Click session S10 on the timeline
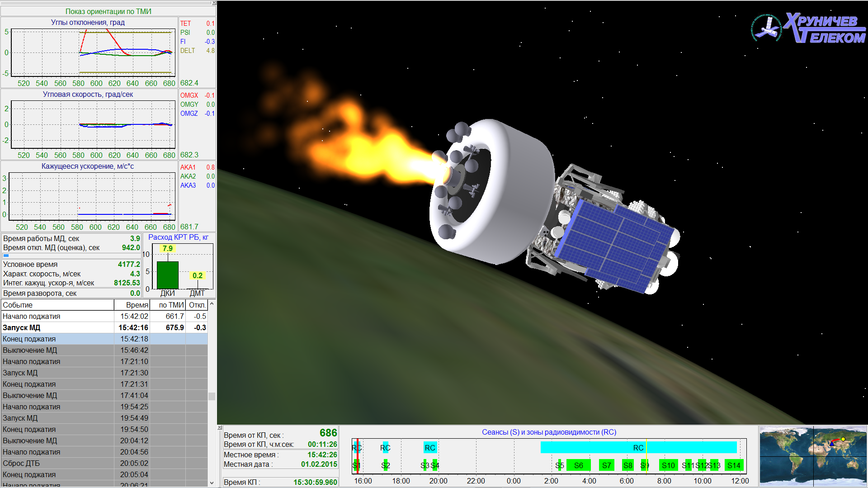Image resolution: width=868 pixels, height=488 pixels. [x=668, y=465]
